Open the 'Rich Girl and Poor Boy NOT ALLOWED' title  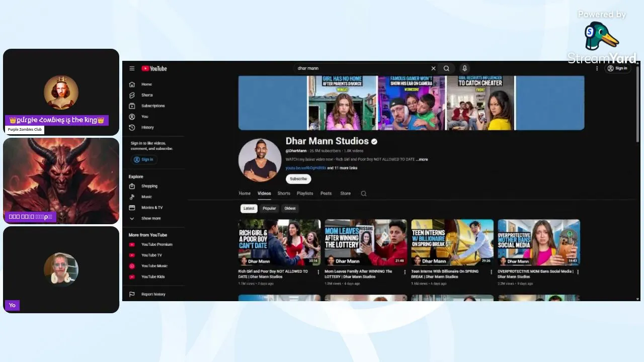pos(273,274)
